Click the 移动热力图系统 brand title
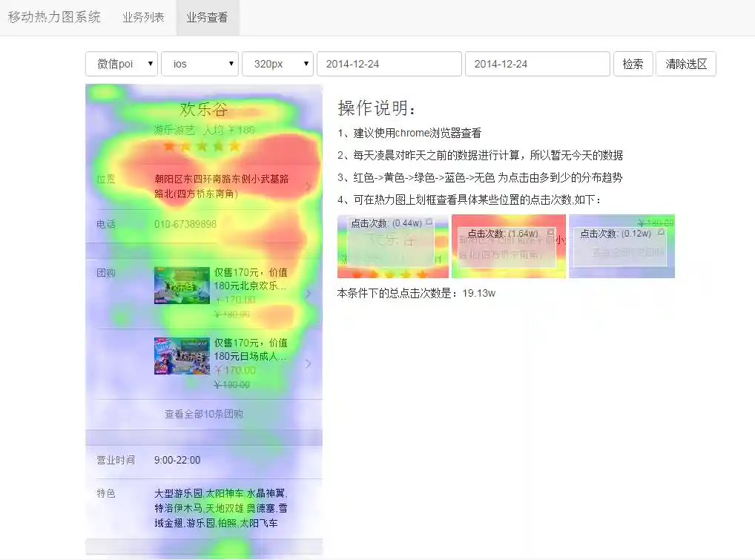Image resolution: width=755 pixels, height=560 pixels. [54, 17]
